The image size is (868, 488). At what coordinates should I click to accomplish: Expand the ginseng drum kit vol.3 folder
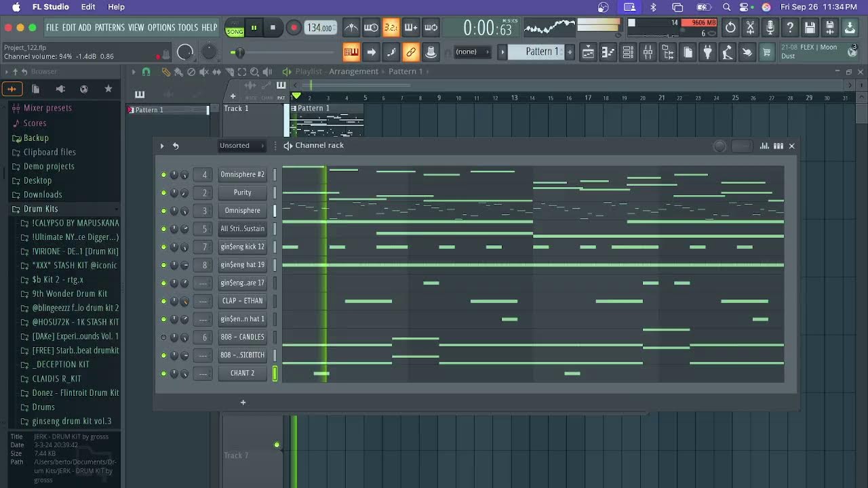[x=71, y=421]
